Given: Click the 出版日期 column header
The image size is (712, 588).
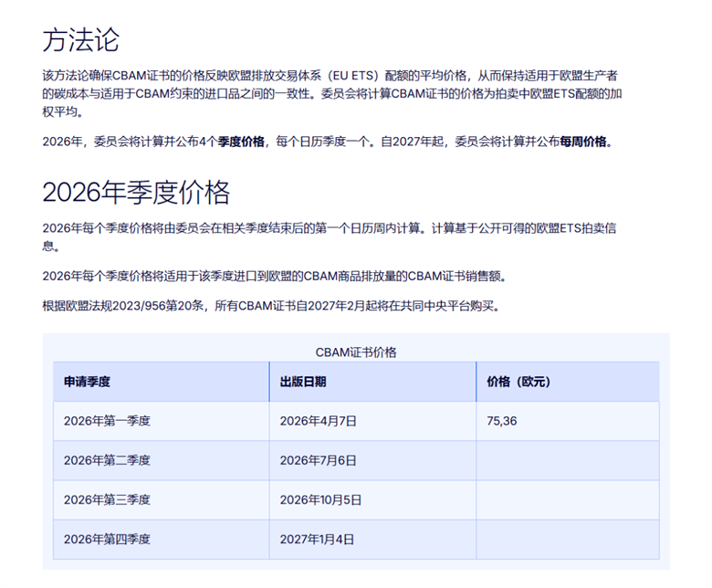Looking at the screenshot, I should coord(372,382).
